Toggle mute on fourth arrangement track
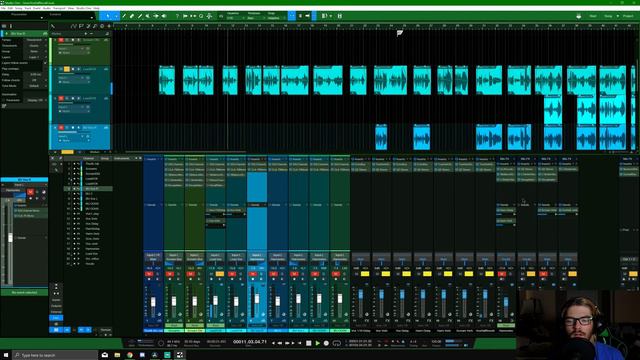This screenshot has height=360, width=640. coord(61,127)
